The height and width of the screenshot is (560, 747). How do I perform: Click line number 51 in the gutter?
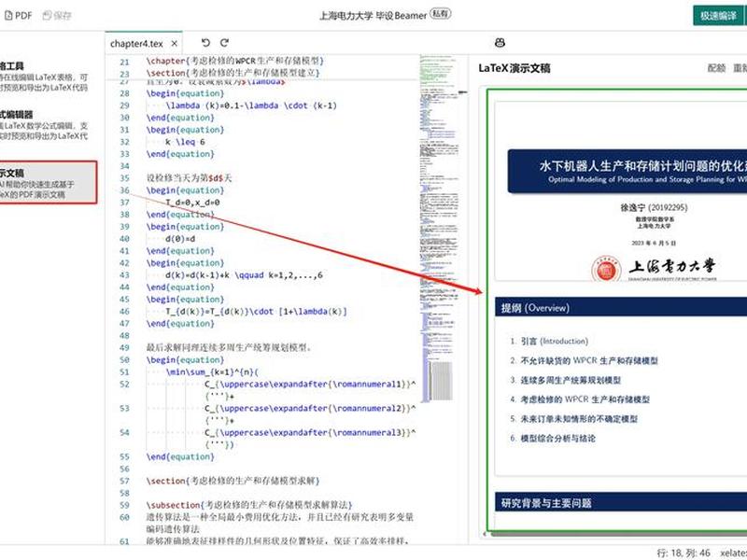click(x=124, y=371)
